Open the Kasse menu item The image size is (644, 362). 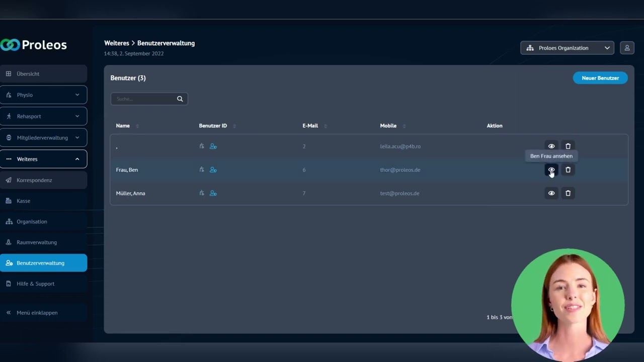(43, 201)
